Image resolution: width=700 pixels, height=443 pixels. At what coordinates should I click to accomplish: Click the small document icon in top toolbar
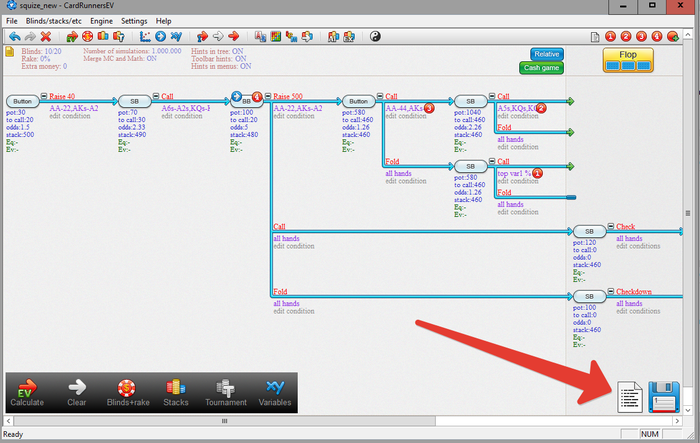pyautogui.click(x=595, y=37)
